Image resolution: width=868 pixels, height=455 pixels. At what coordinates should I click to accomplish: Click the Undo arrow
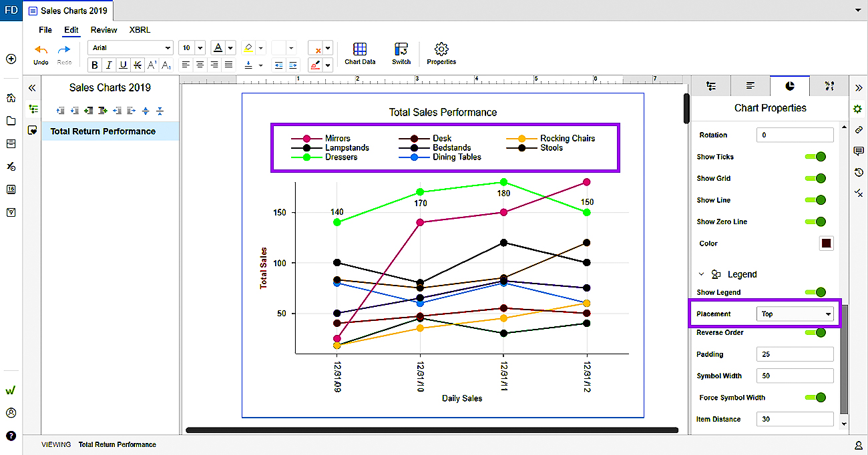41,52
